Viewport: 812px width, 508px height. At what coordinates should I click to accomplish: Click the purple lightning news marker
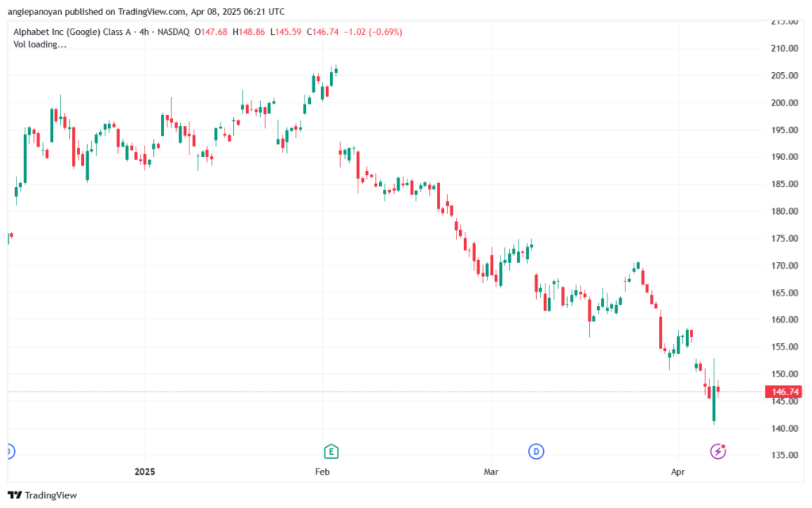(718, 452)
